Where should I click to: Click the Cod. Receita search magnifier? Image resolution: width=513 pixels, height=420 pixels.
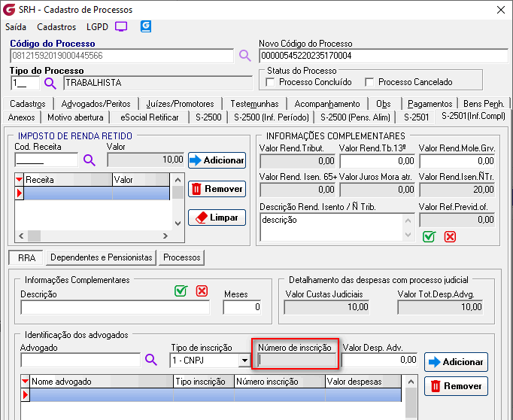[x=90, y=160]
